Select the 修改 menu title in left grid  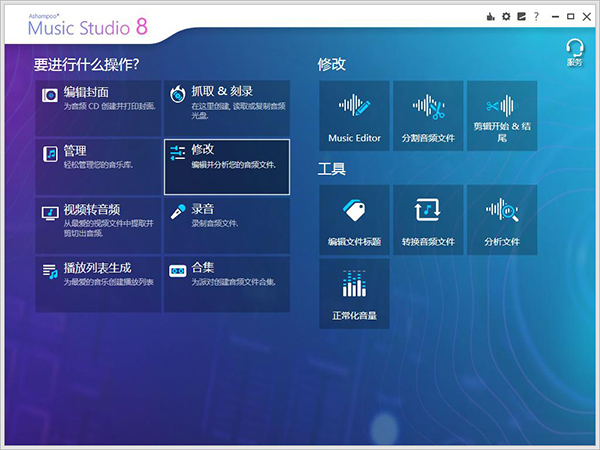click(203, 149)
